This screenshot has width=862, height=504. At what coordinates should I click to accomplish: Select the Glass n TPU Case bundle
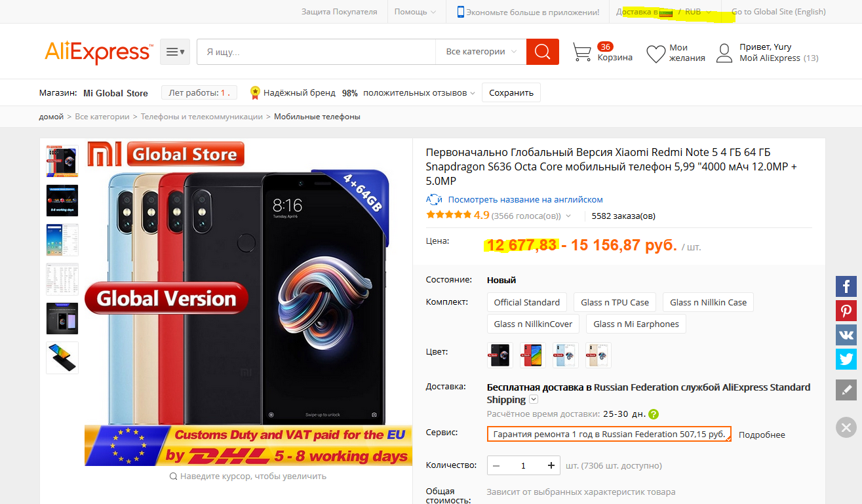pos(614,302)
